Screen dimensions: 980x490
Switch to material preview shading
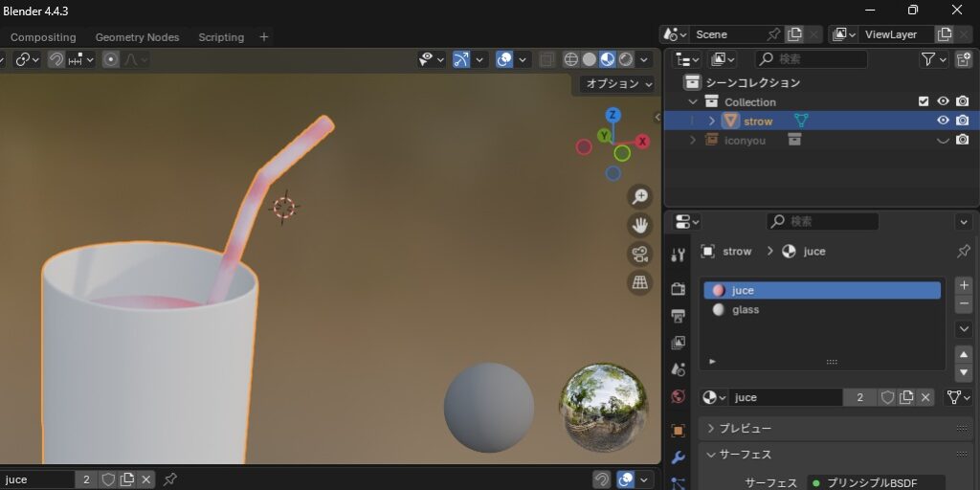pos(608,59)
